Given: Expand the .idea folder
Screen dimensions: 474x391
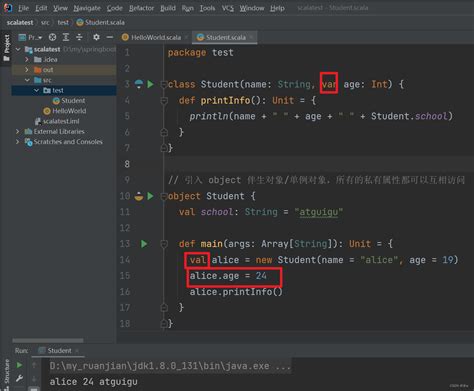Looking at the screenshot, I should (x=27, y=60).
